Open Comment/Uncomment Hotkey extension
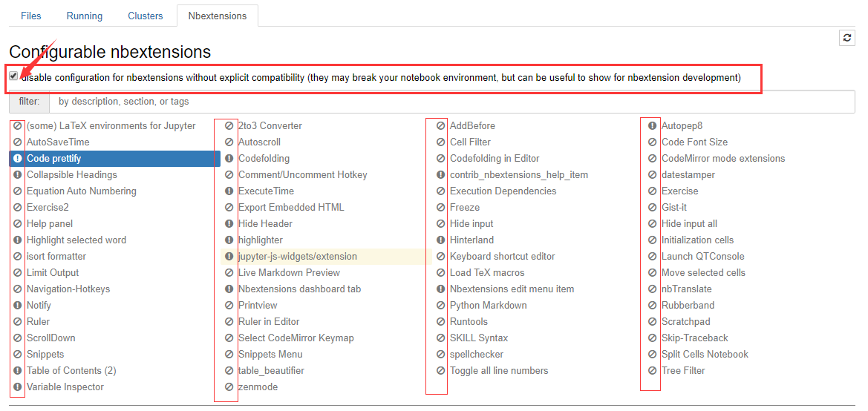The width and height of the screenshot is (868, 411). pos(303,175)
